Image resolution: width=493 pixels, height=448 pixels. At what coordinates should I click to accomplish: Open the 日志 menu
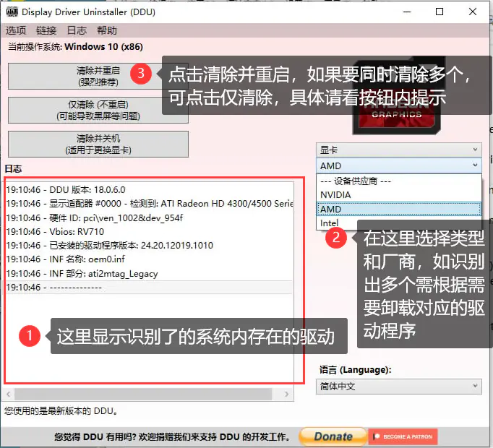pyautogui.click(x=77, y=30)
